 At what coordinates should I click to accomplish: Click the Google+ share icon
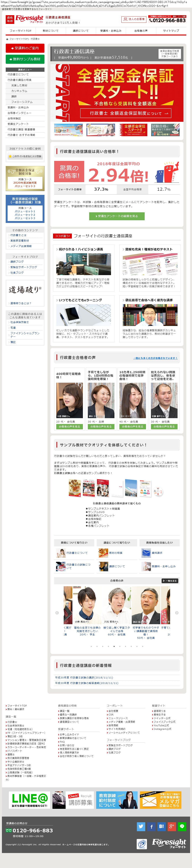pyautogui.click(x=171, y=826)
